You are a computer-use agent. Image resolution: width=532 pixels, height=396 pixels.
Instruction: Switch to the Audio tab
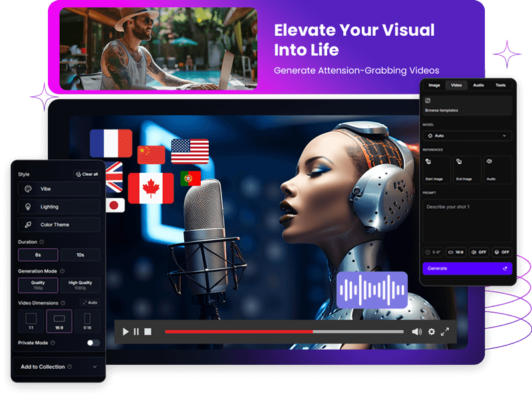pyautogui.click(x=478, y=85)
